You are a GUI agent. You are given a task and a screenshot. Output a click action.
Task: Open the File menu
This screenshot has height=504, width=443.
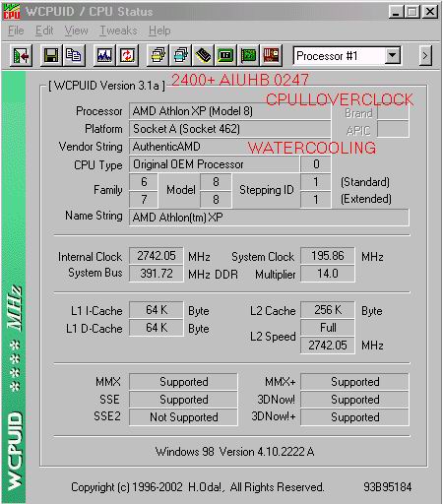(16, 31)
